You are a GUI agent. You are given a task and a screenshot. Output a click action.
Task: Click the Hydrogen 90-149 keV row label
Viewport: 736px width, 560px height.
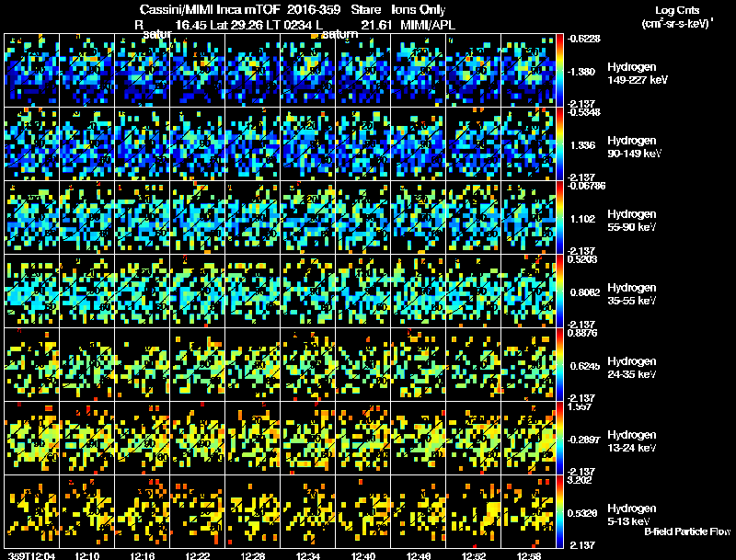click(635, 147)
